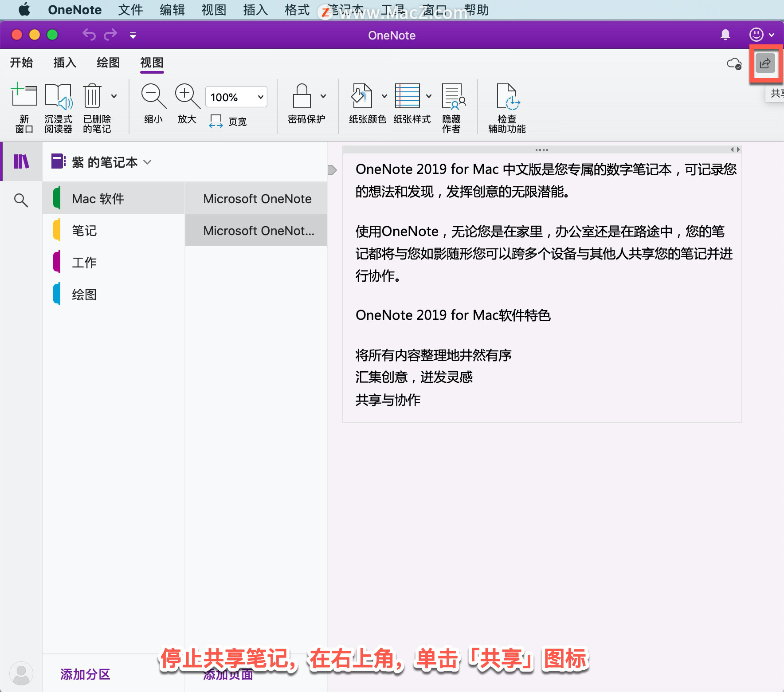Click the paragraph handle arrow beside note
This screenshot has width=784, height=692.
coord(333,170)
